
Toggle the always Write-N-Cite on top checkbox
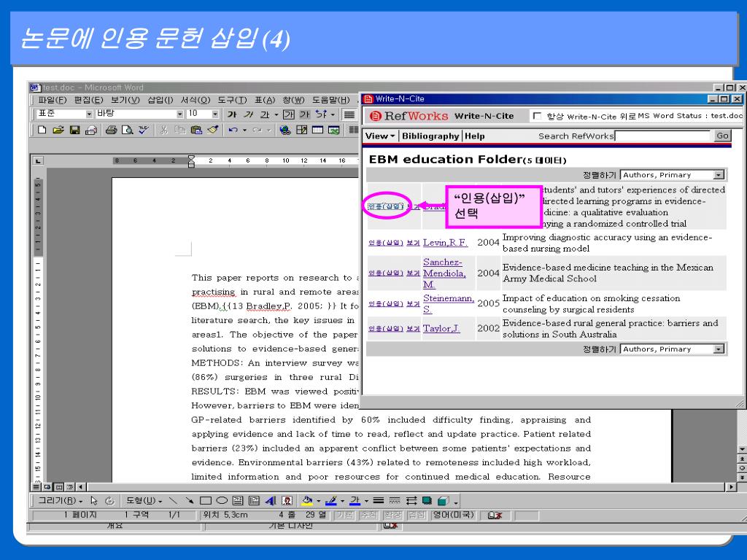[x=537, y=116]
